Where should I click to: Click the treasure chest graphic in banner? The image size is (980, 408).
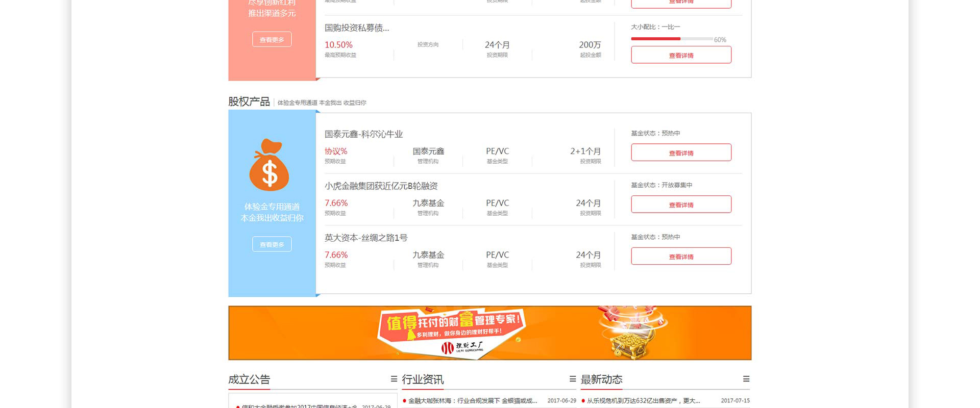(631, 333)
